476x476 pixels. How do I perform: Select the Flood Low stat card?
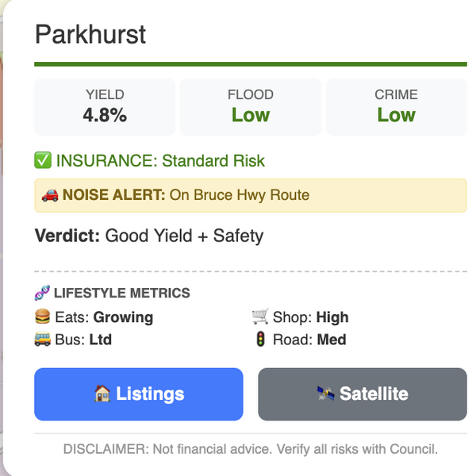(251, 106)
